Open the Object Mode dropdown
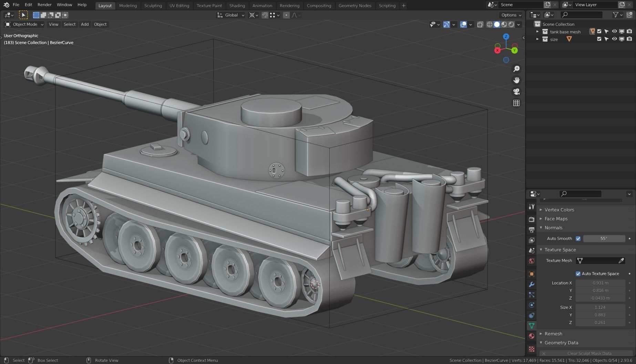The width and height of the screenshot is (636, 364). point(24,24)
